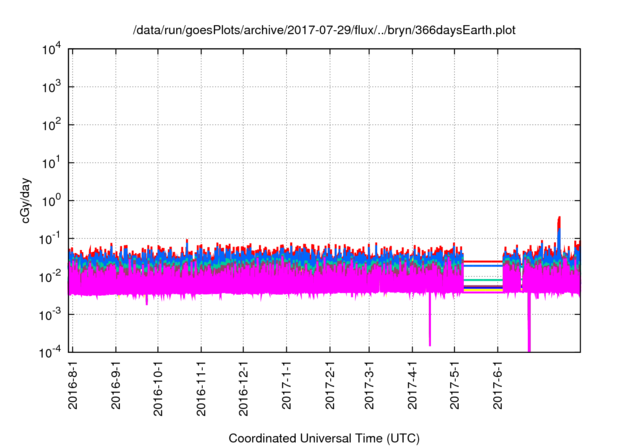Click the 10^0 y-axis tick label
640x448 pixels.
pyautogui.click(x=50, y=200)
